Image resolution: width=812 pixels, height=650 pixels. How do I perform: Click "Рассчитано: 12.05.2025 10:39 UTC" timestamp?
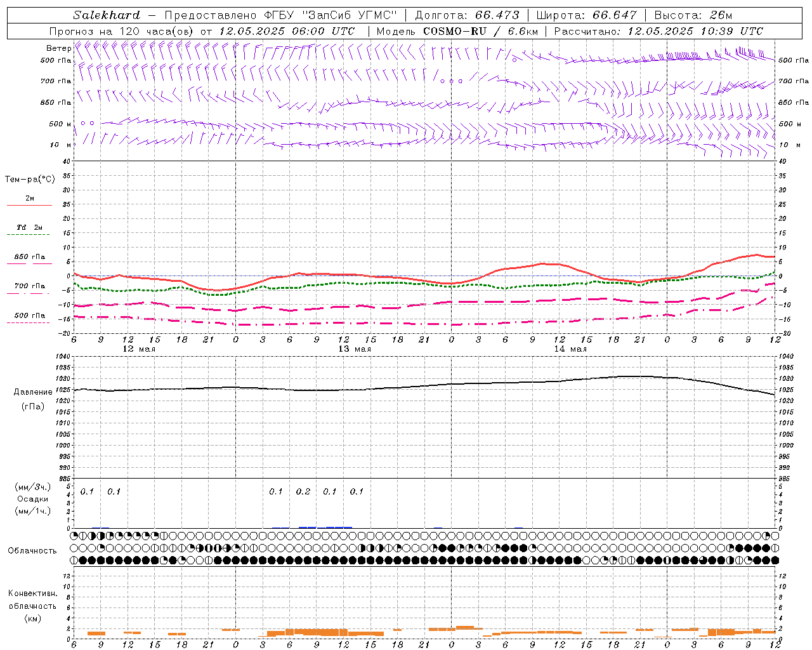coord(658,31)
